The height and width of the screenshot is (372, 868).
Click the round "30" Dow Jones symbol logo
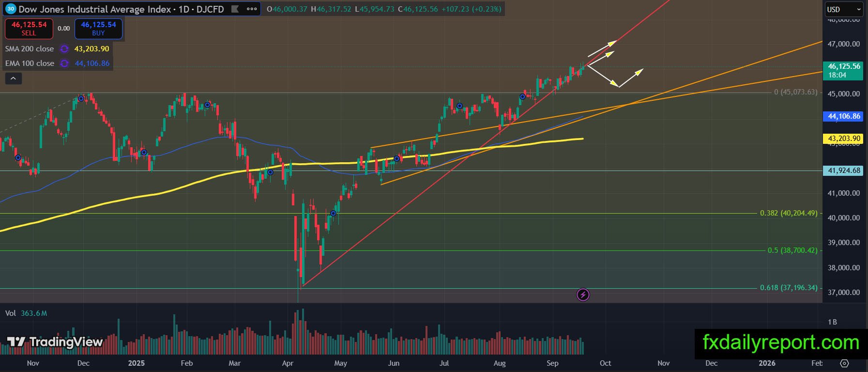pos(11,9)
